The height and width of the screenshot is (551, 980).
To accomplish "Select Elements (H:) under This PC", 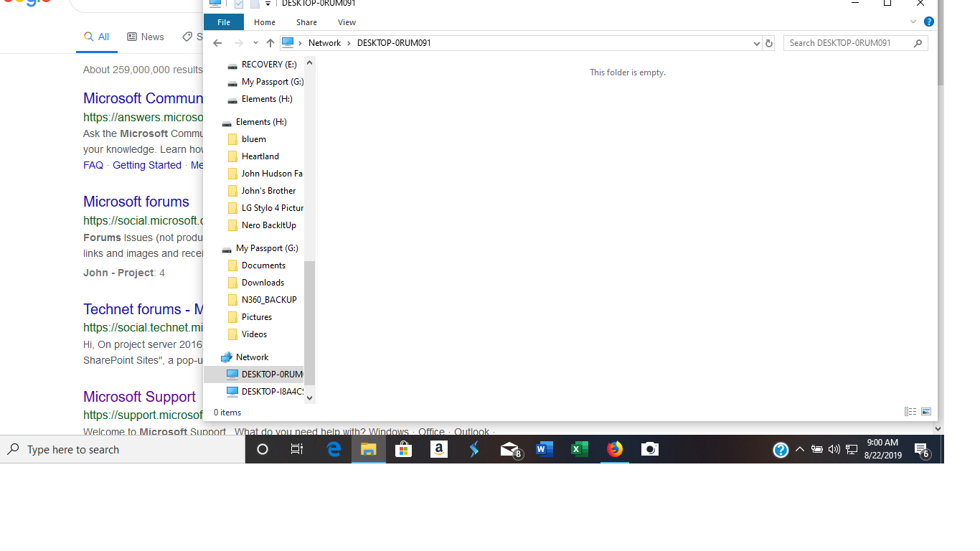I will pos(260,99).
